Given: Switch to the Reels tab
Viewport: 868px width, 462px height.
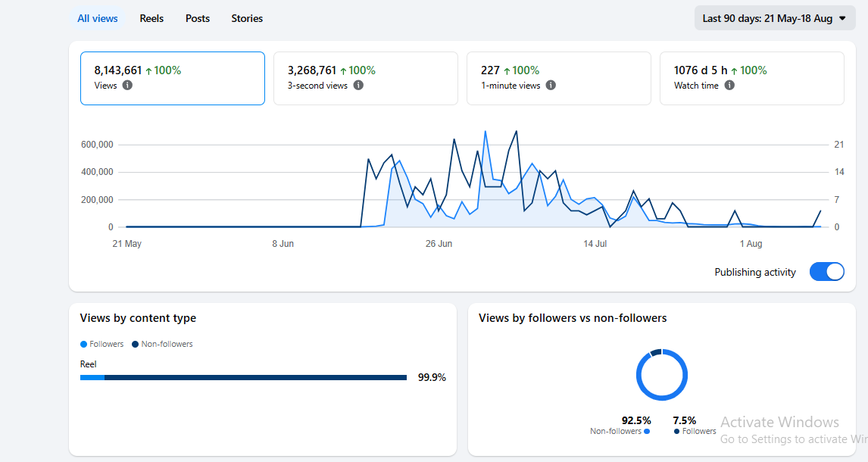Looking at the screenshot, I should tap(151, 18).
